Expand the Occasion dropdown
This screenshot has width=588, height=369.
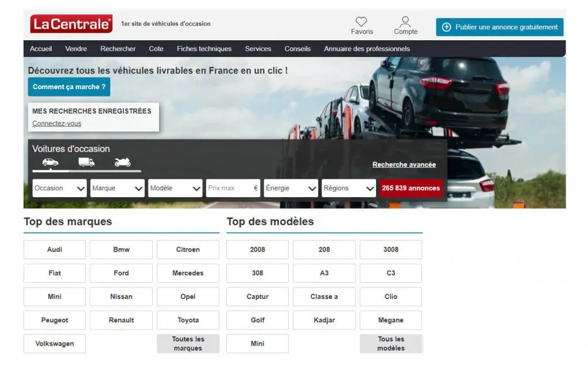[x=60, y=188]
